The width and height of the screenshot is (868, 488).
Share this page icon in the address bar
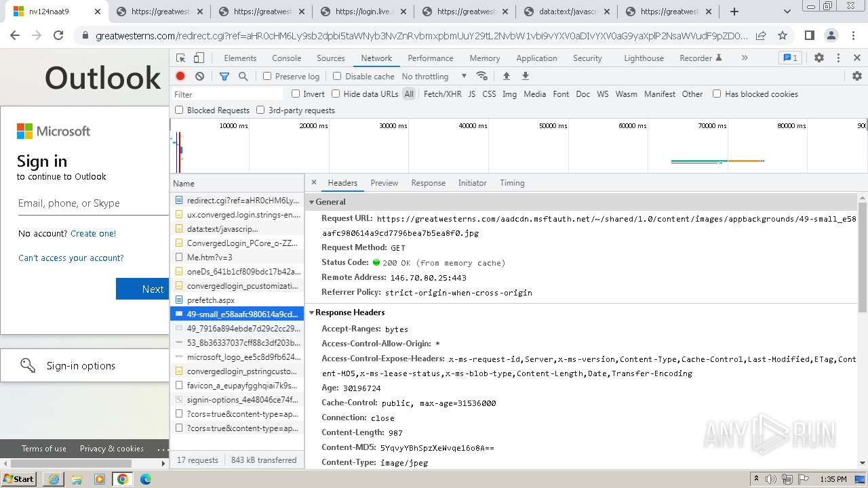[761, 36]
